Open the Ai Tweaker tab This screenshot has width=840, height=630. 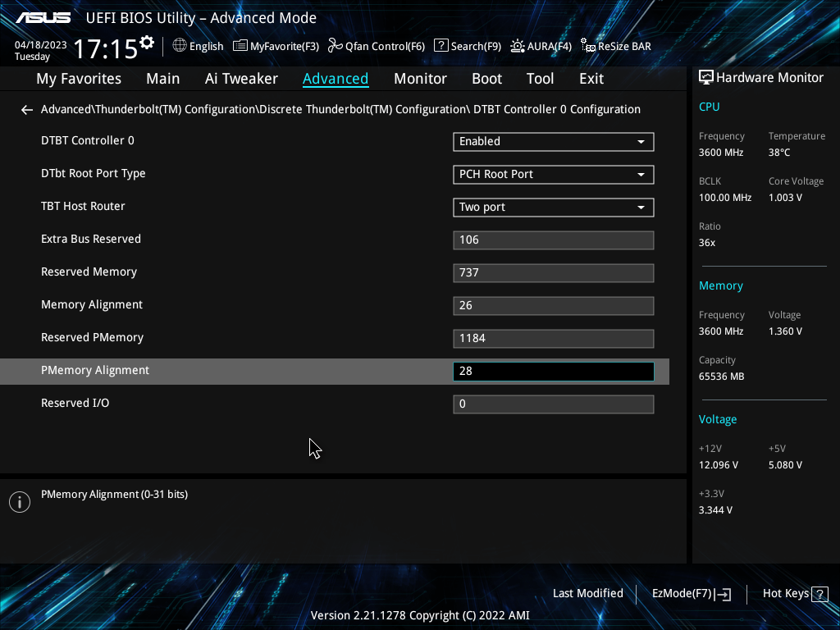click(x=241, y=79)
